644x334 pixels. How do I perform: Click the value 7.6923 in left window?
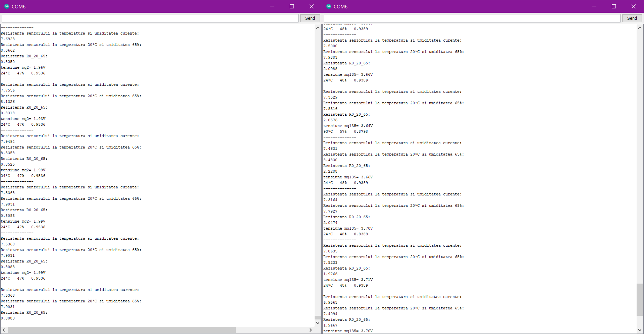pyautogui.click(x=8, y=39)
